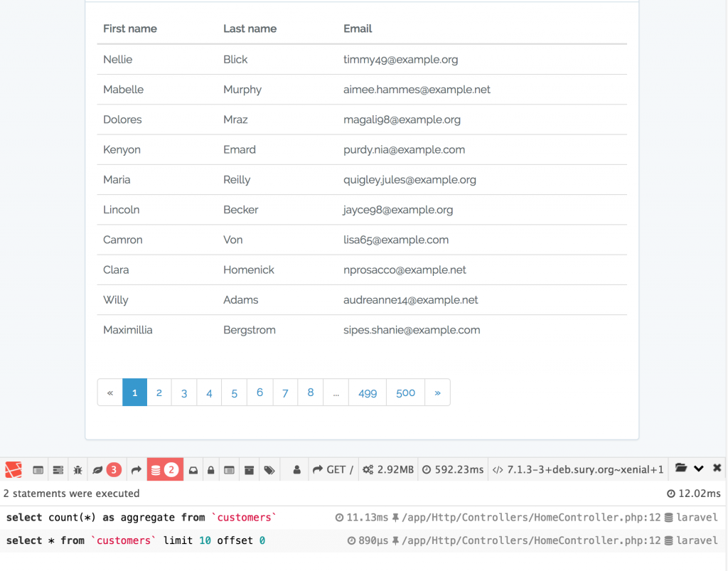Collapse the Debugbar with the down chevron
The image size is (728, 571).
(699, 469)
